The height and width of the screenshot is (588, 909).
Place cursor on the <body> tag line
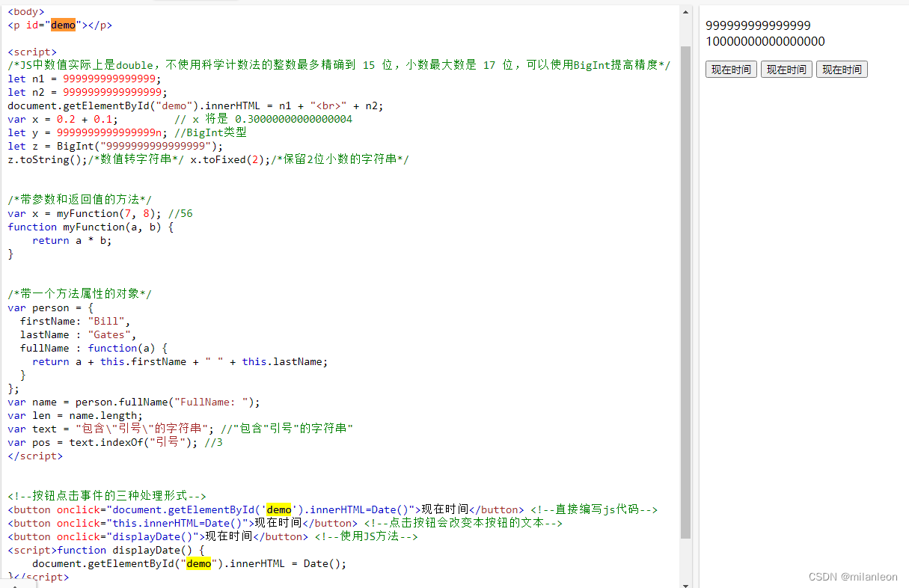(26, 11)
